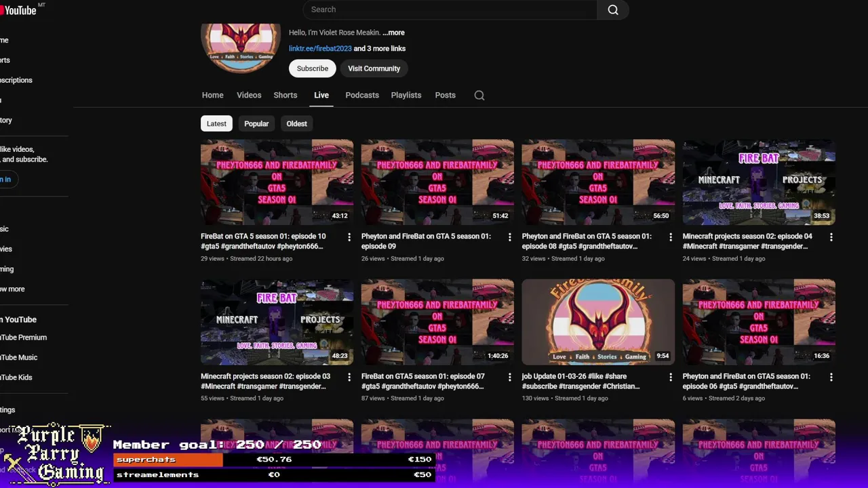
Task: Type in the Search field
Action: (450, 9)
